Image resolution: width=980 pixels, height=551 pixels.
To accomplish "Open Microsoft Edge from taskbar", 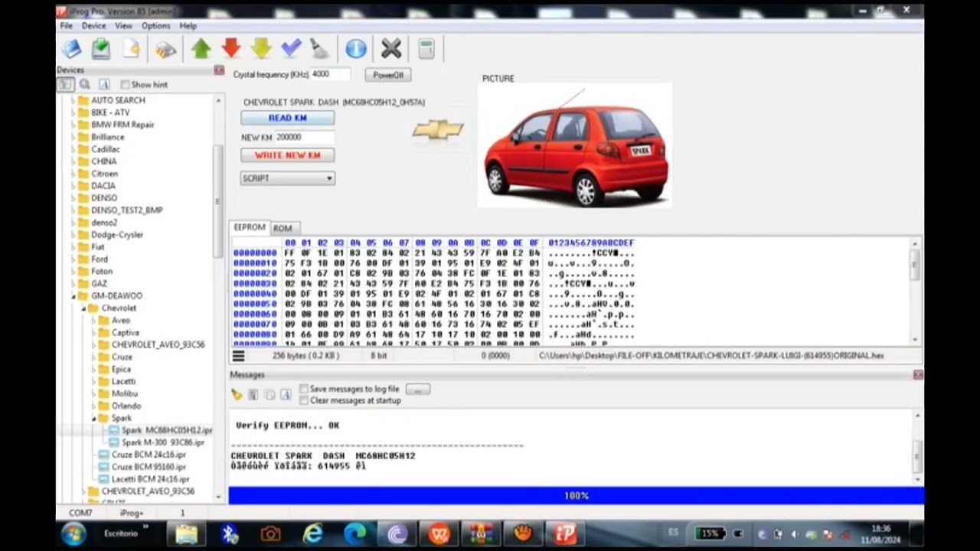I will point(355,534).
